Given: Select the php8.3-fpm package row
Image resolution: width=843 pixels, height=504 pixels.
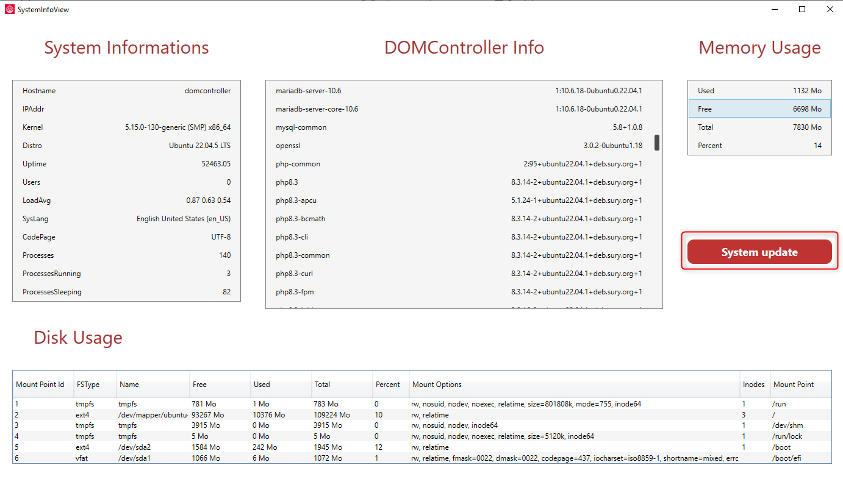Looking at the screenshot, I should (x=459, y=292).
